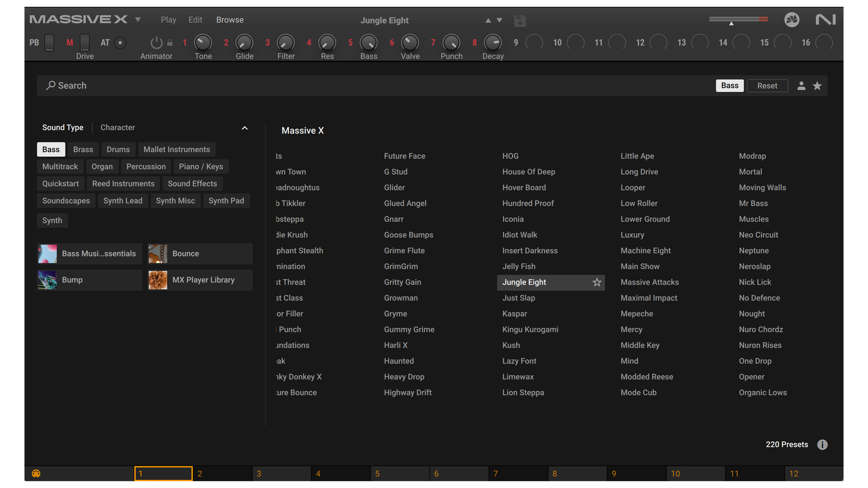Click the Punch macro knob 7
868x488 pixels.
tap(451, 42)
